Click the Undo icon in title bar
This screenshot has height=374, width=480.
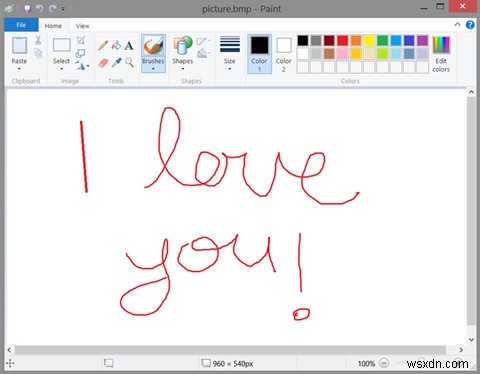40,8
